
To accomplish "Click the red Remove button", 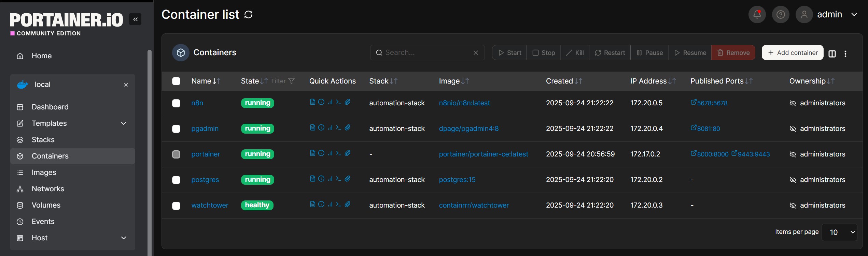I will [x=733, y=52].
